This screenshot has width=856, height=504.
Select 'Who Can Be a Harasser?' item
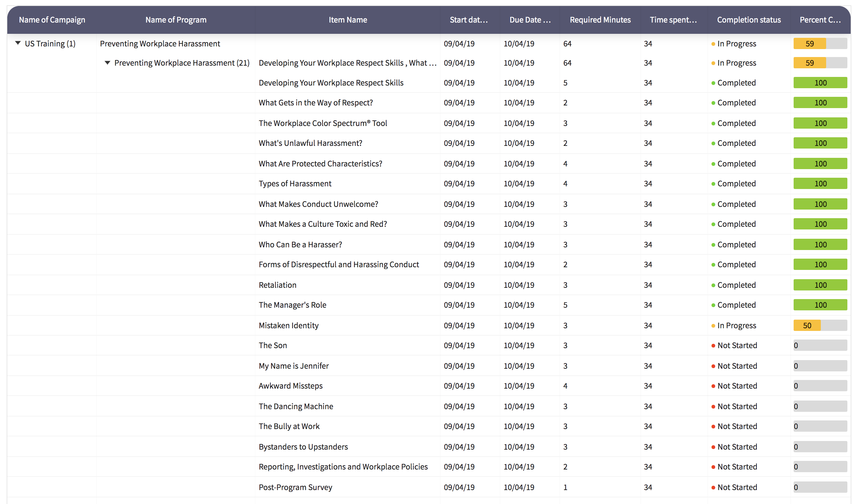[300, 244]
